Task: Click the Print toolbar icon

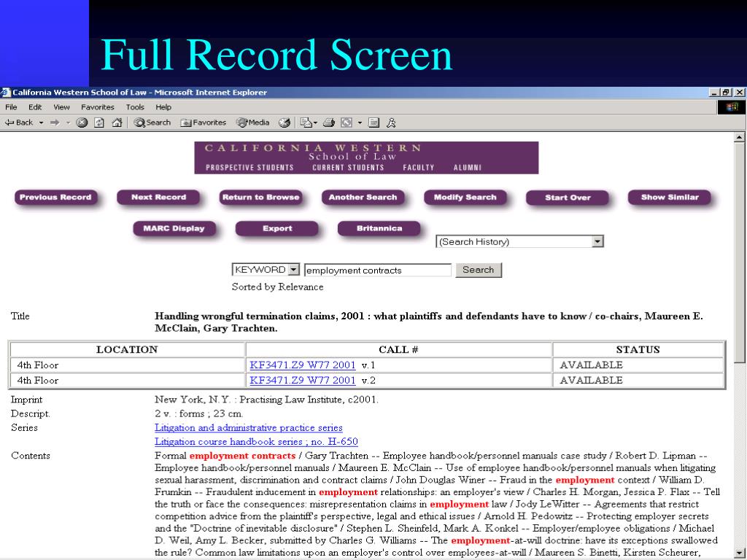Action: click(x=329, y=122)
